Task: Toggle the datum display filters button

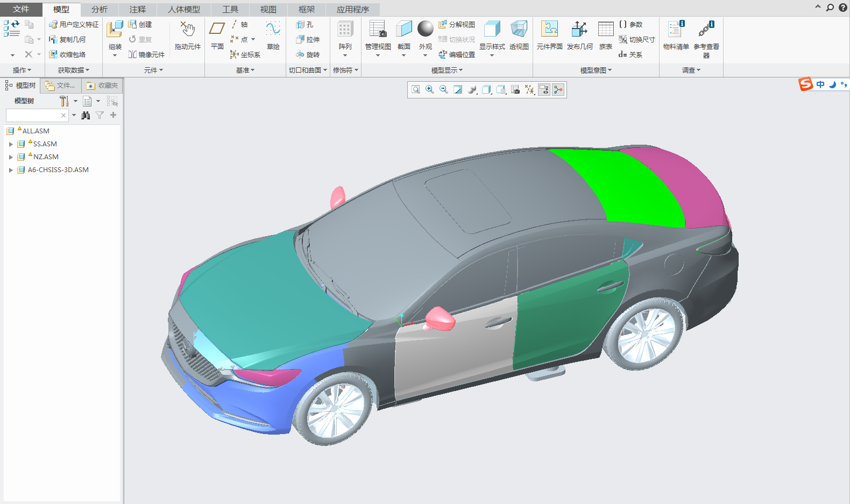Action: point(530,90)
